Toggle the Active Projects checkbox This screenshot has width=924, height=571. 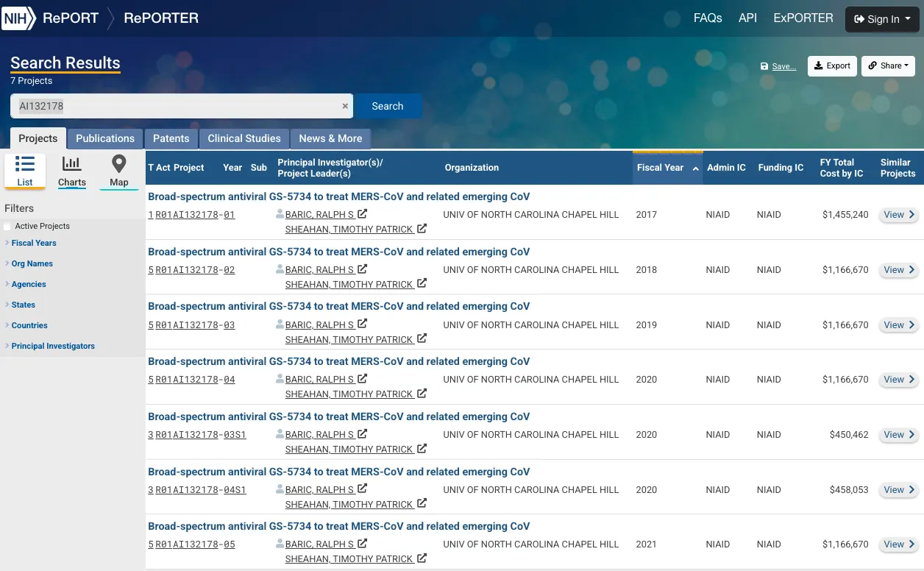tap(7, 227)
